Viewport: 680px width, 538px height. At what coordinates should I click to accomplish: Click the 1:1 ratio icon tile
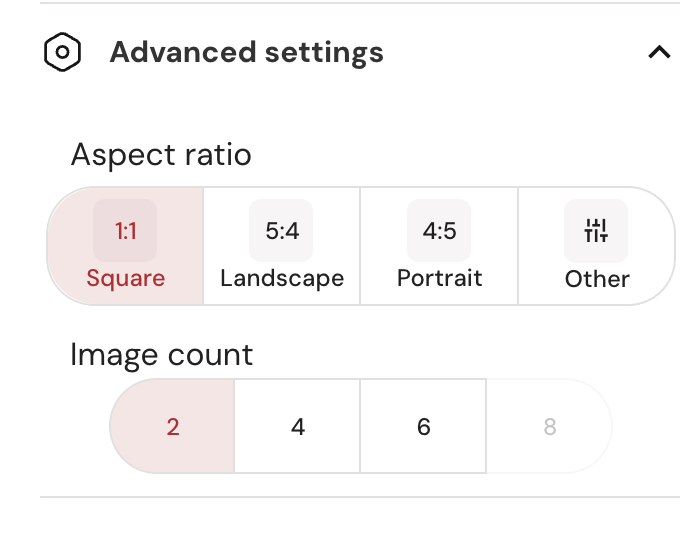(x=125, y=231)
